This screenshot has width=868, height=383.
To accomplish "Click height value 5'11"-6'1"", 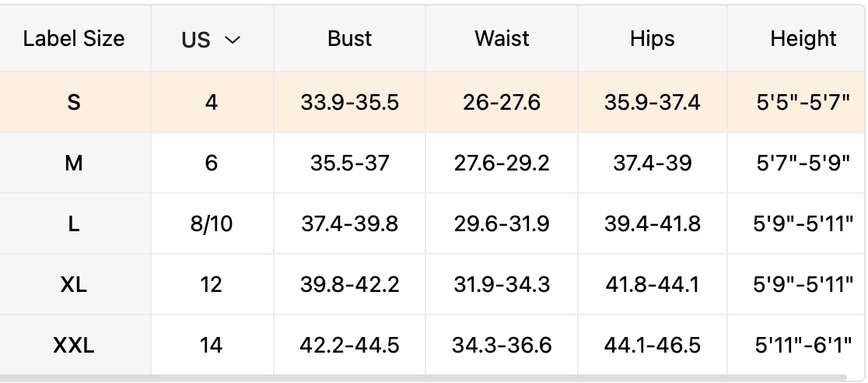I will coord(803,345).
